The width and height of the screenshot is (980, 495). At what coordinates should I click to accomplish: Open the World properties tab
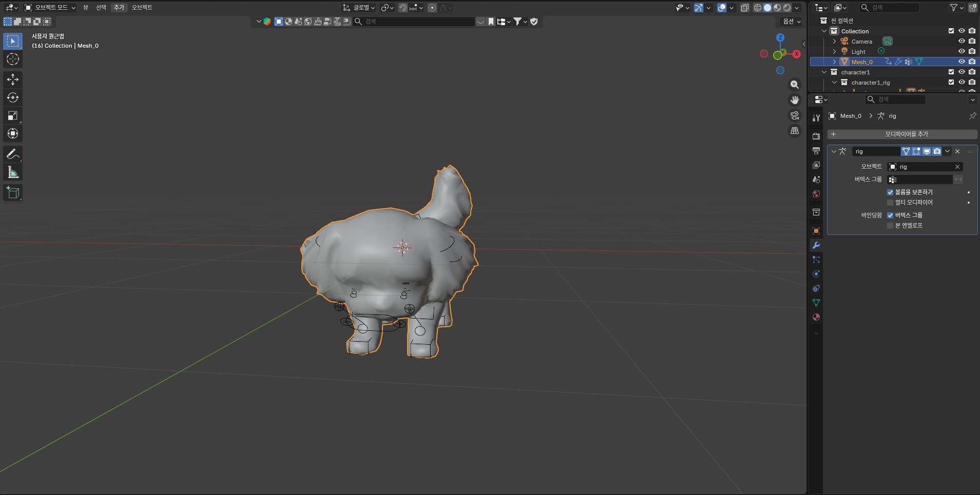click(x=816, y=194)
